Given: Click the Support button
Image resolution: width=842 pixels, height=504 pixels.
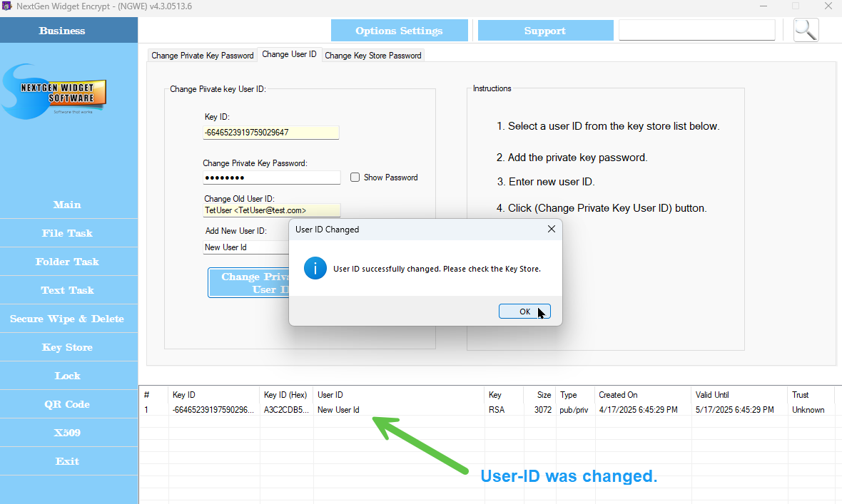Looking at the screenshot, I should (x=545, y=31).
